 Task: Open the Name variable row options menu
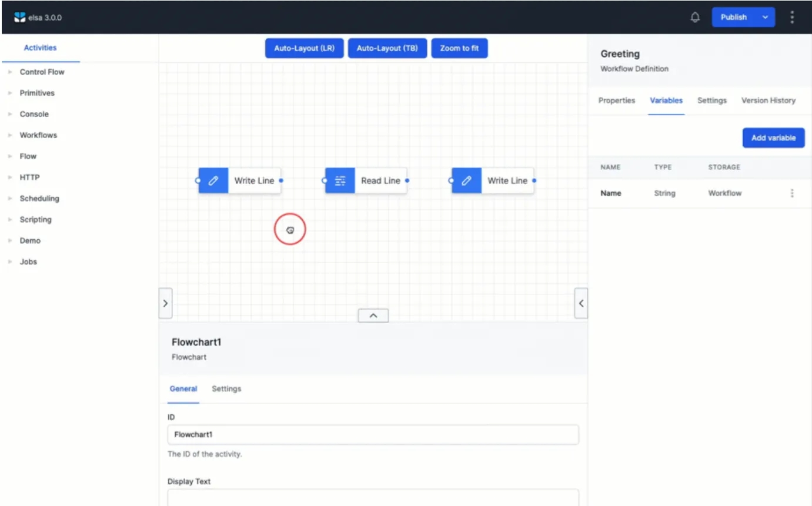click(792, 193)
